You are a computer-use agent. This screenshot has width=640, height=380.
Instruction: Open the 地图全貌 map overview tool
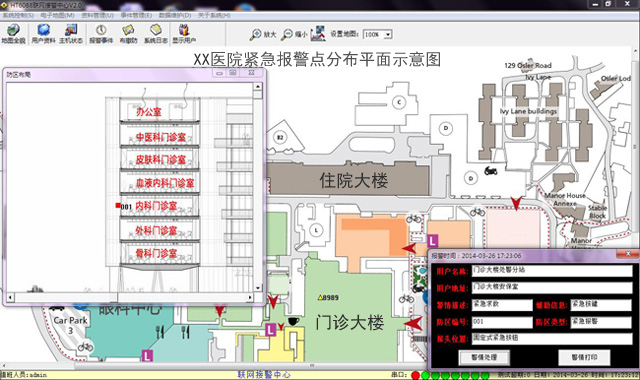point(13,33)
